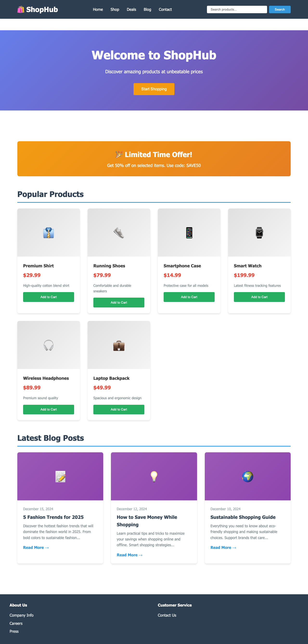Screen dimensions: 308x644
Task: Open the Smart Watch product image
Action: 259,232
